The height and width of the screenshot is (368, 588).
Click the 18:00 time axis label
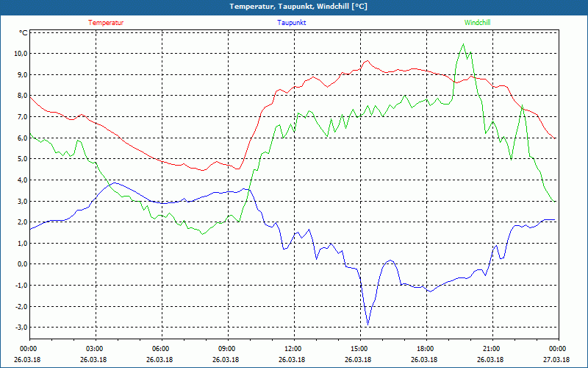(426, 349)
